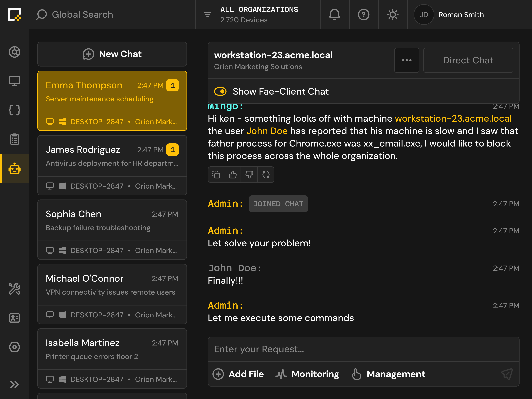
Task: Open the ALL ORGANIZATIONS filter dropdown
Action: tap(259, 14)
